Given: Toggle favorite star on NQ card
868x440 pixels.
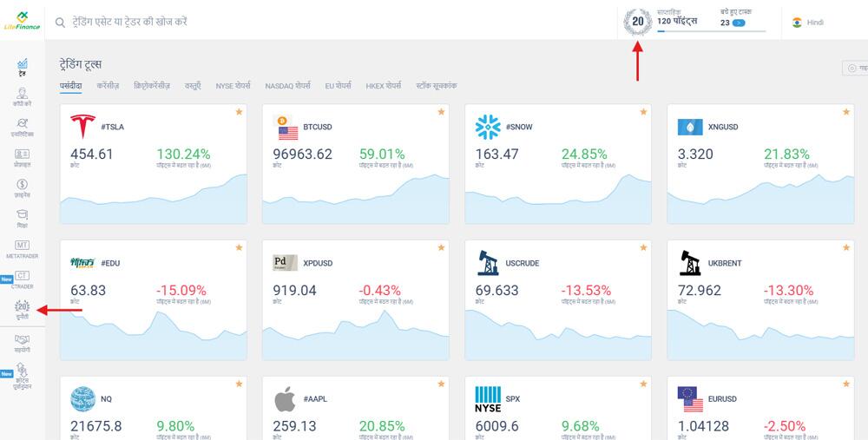Looking at the screenshot, I should (x=240, y=384).
